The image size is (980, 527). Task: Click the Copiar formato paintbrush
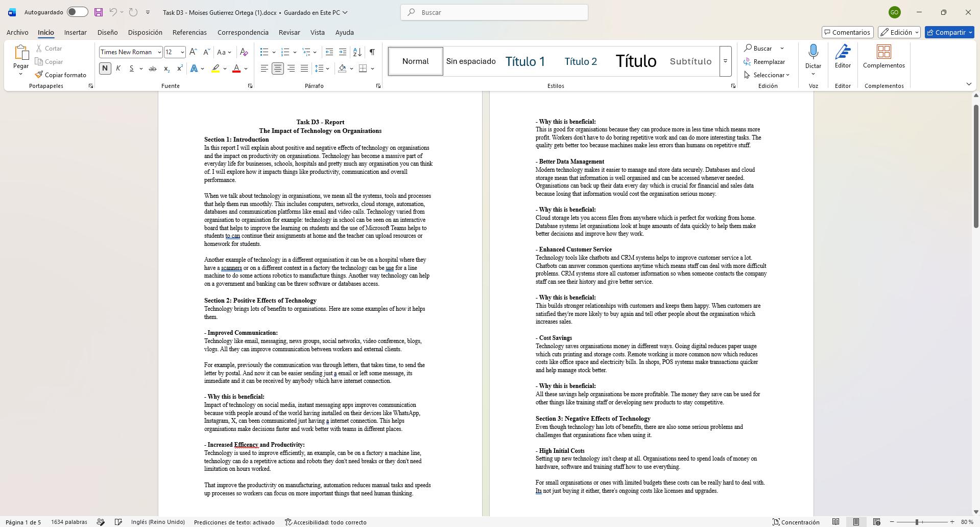[61, 75]
